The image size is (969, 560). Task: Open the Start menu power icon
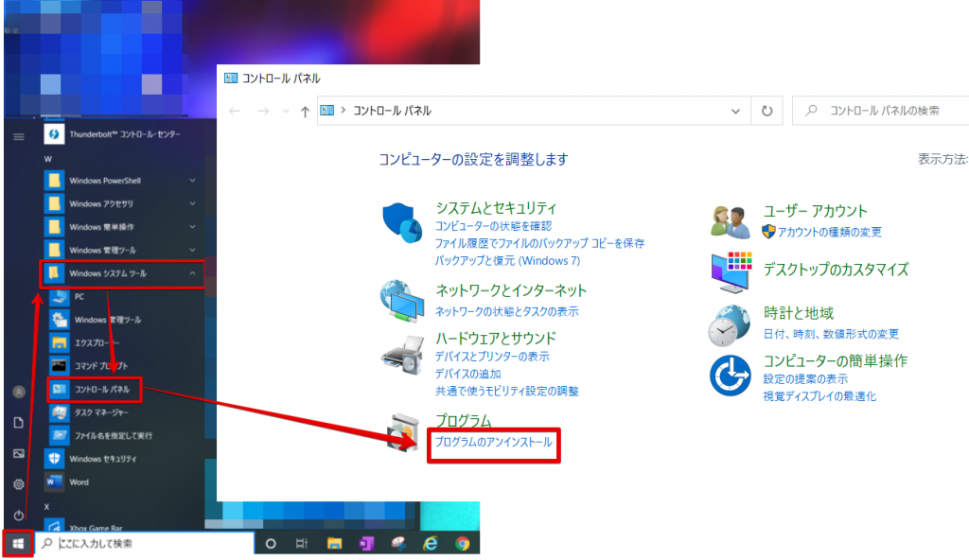(19, 515)
